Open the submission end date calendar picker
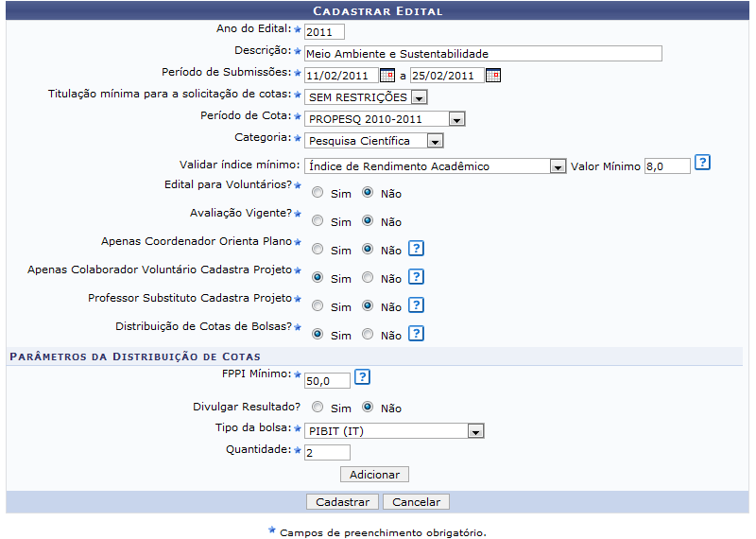This screenshot has height=539, width=756. [492, 76]
